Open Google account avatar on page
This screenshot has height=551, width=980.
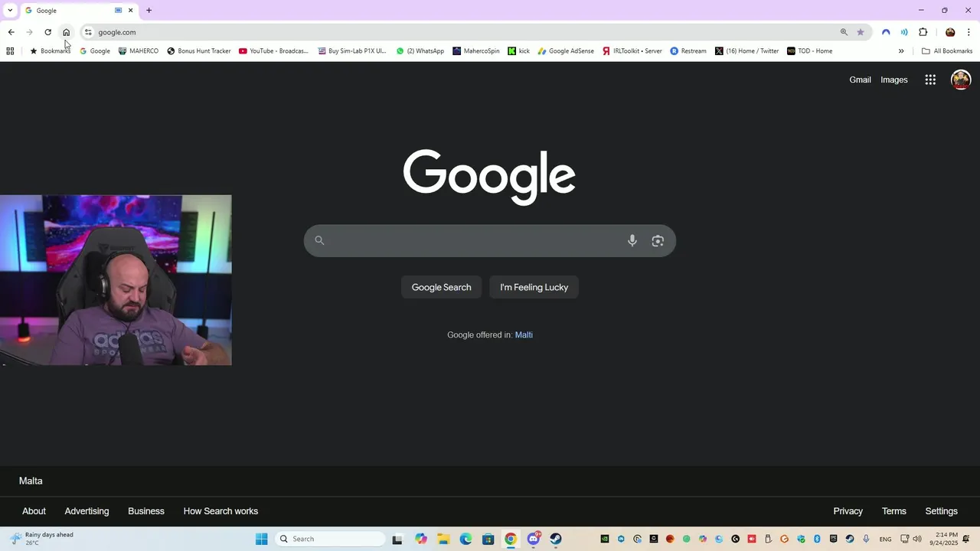point(961,80)
